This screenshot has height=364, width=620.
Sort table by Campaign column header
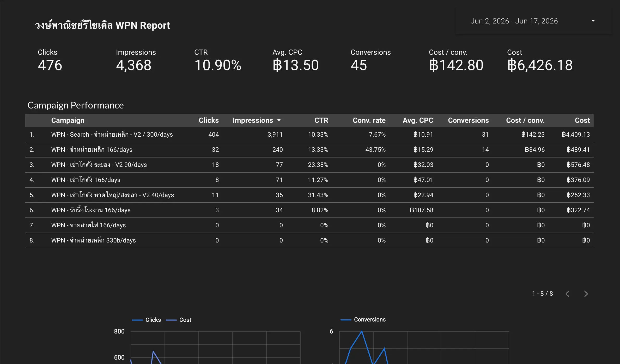(68, 120)
